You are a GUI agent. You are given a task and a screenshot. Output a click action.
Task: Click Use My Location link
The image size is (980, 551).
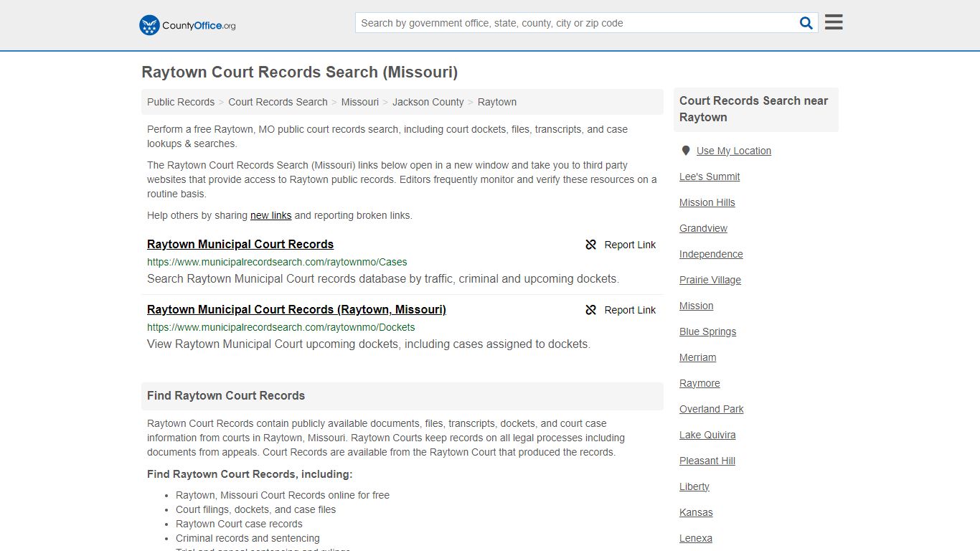click(x=734, y=151)
